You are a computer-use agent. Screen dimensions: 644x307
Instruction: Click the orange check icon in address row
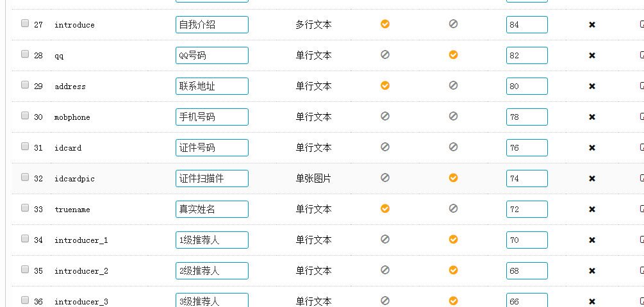coord(385,85)
